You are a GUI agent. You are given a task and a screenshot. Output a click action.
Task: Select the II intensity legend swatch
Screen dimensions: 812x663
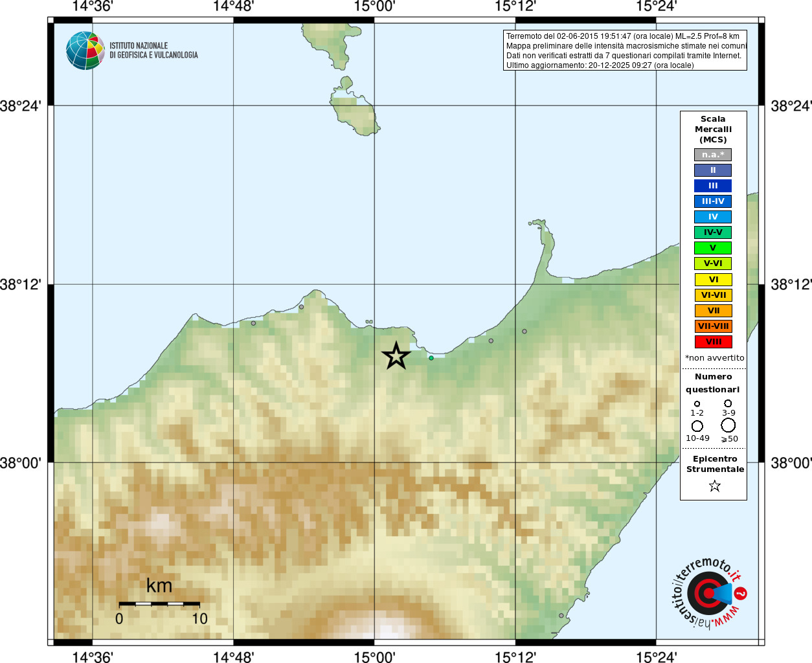[x=713, y=170]
